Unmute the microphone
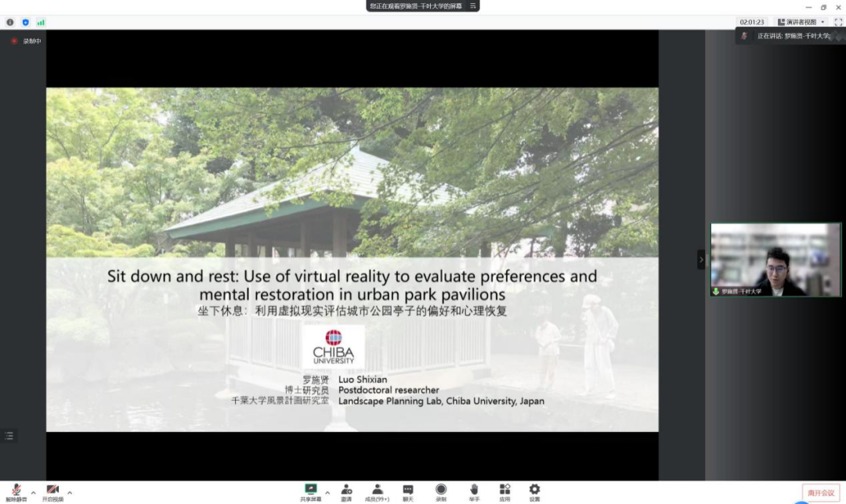 [x=16, y=491]
